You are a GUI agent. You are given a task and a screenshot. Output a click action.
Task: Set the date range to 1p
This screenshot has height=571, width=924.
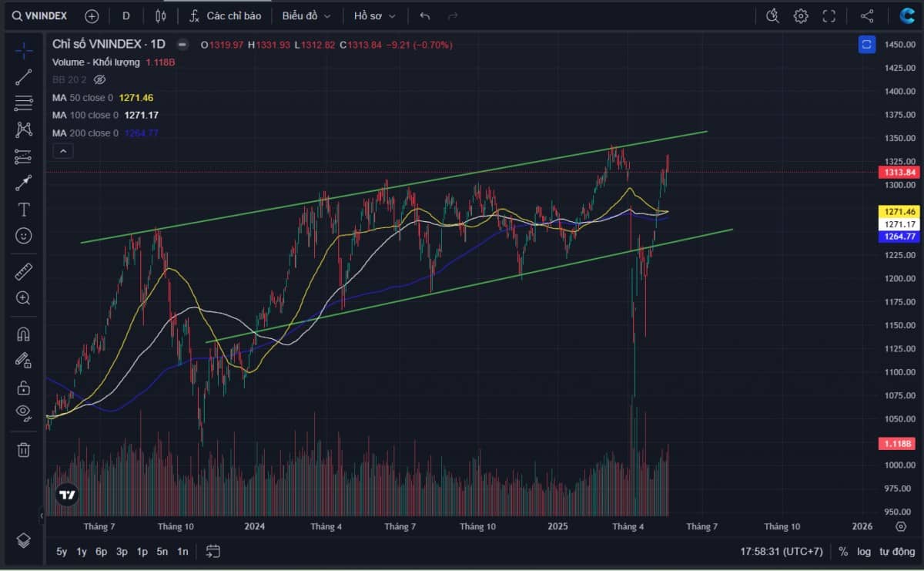coord(142,552)
